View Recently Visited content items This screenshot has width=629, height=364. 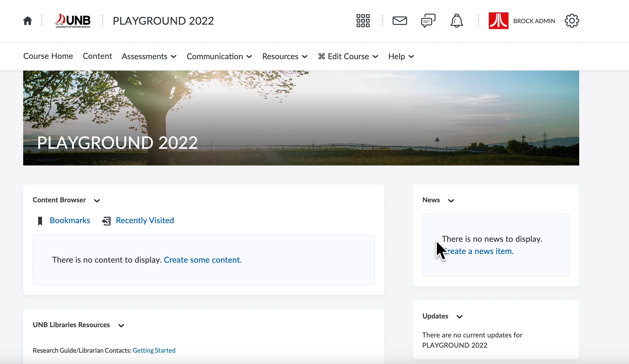coord(145,220)
